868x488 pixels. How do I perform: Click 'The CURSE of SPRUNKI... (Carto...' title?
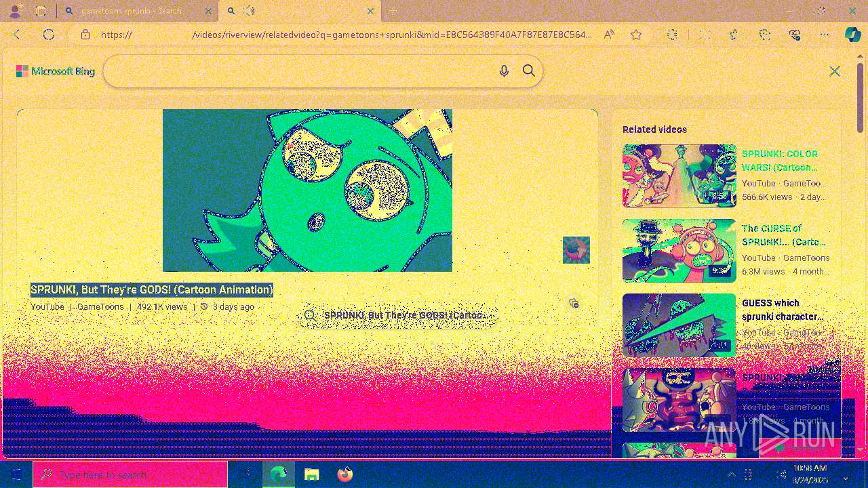(x=784, y=235)
